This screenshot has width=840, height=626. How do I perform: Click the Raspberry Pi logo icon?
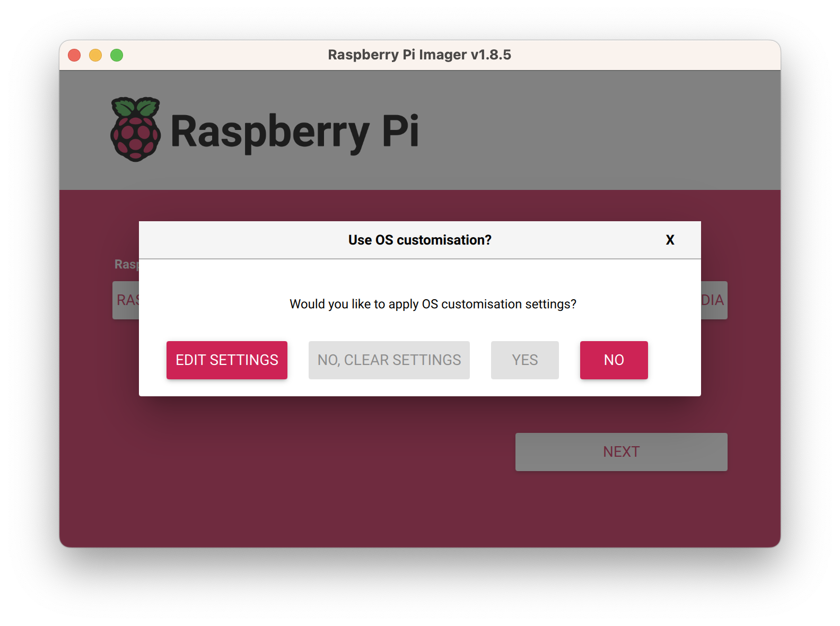[x=136, y=129]
